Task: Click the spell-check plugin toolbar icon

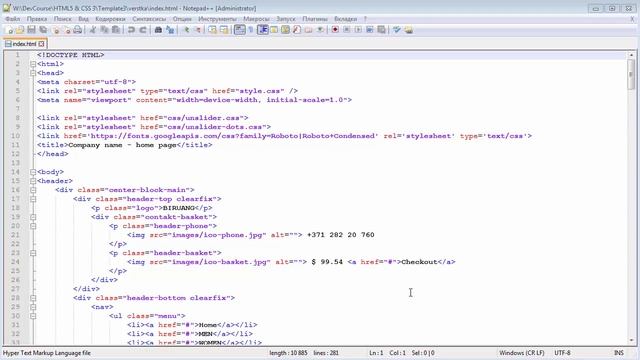Action: (396, 30)
